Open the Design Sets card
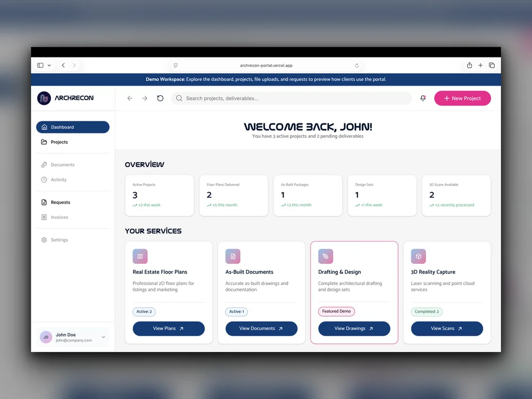Image resolution: width=532 pixels, height=399 pixels. [382, 195]
